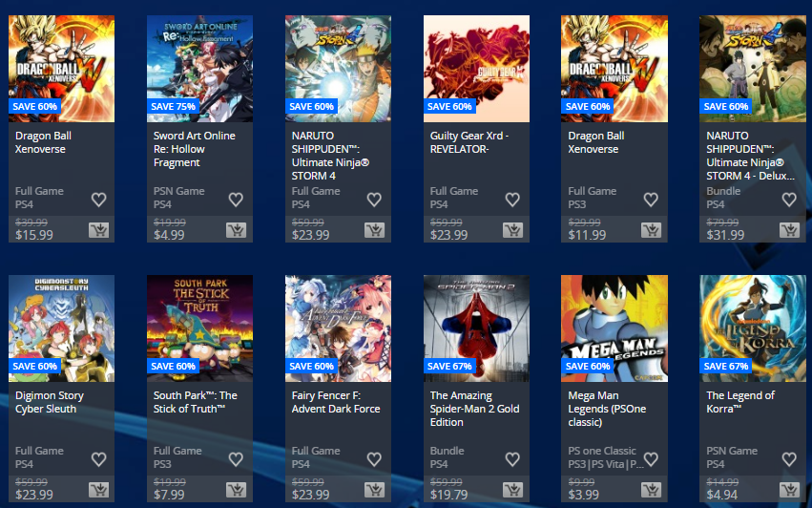Add Guilty Gear Xrd -REVELATOR- to cart
The height and width of the screenshot is (508, 812).
(x=512, y=230)
